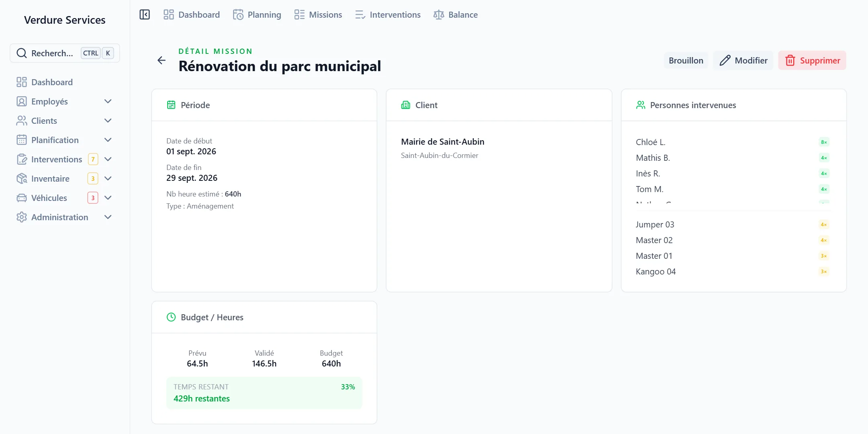Screen dimensions: 868x434
Task: Click the Personnes intervenues users icon
Action: tap(641, 105)
